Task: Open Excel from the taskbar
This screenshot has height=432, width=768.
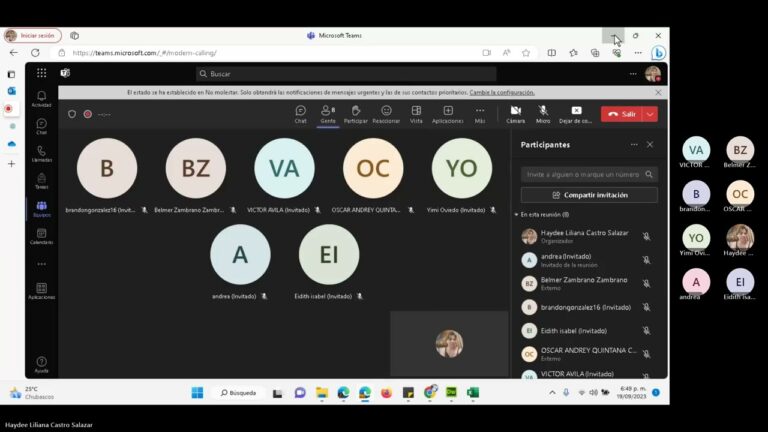Action: pos(473,393)
